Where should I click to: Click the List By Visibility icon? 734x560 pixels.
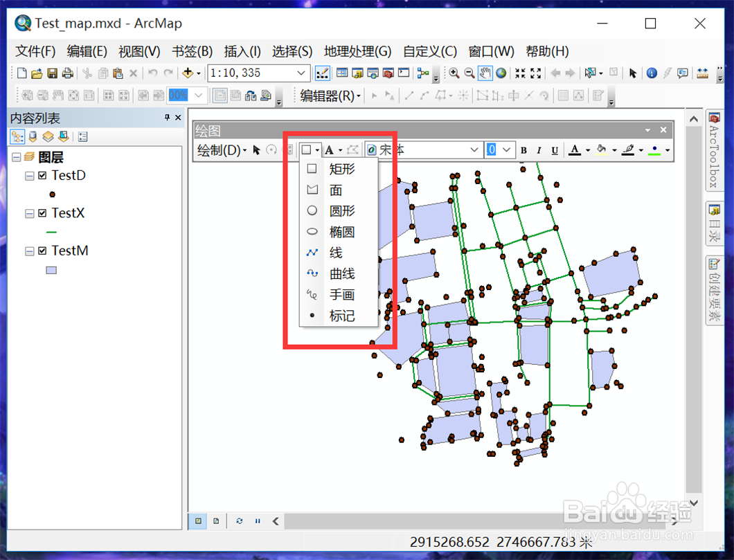click(x=48, y=136)
